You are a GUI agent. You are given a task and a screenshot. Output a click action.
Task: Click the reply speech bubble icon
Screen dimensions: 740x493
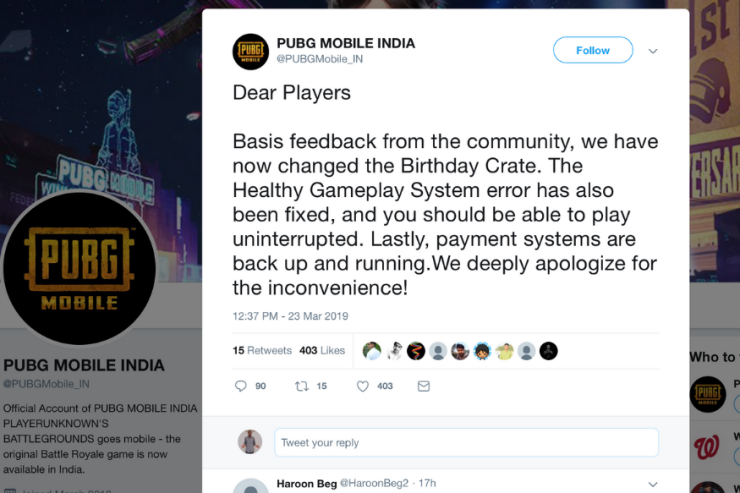point(240,386)
